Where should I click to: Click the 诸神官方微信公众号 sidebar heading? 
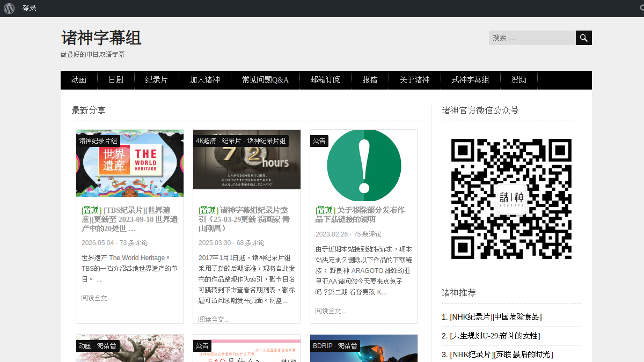tap(480, 110)
